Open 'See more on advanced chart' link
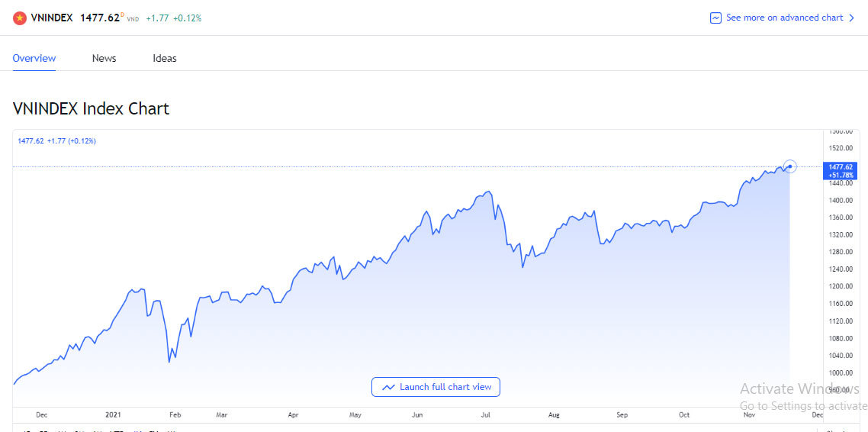The image size is (868, 432). [x=784, y=18]
